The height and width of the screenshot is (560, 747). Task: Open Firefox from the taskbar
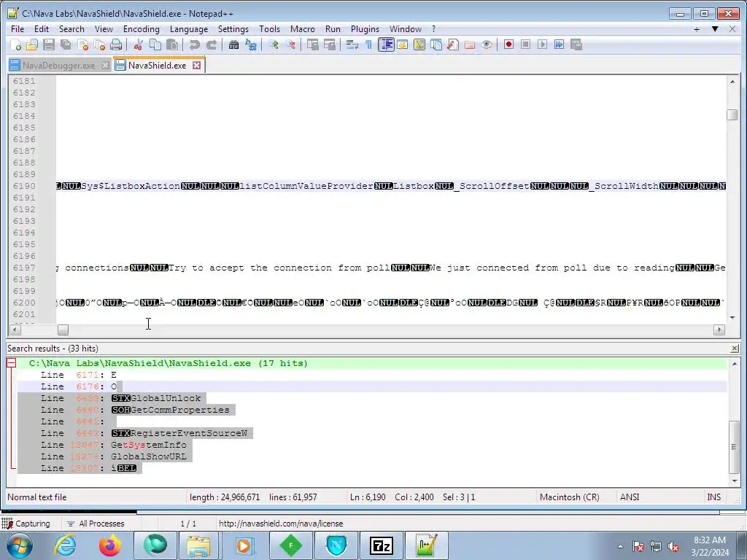pyautogui.click(x=110, y=545)
